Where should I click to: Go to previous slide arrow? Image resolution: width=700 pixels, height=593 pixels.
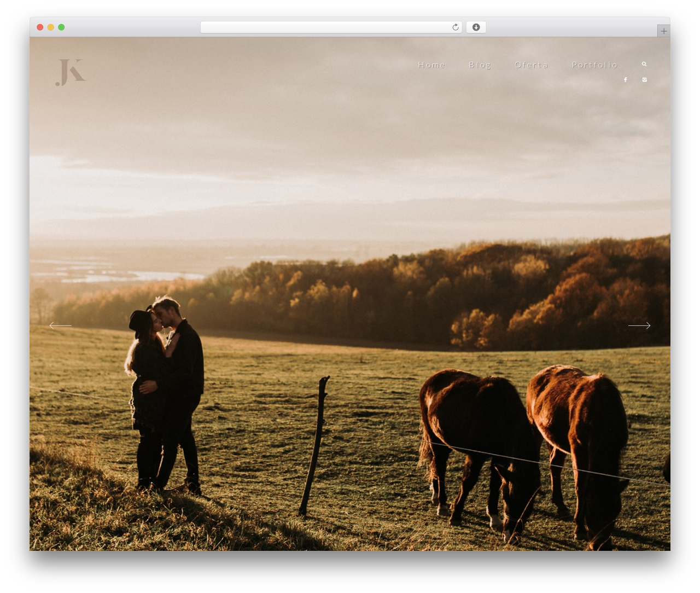pyautogui.click(x=60, y=325)
